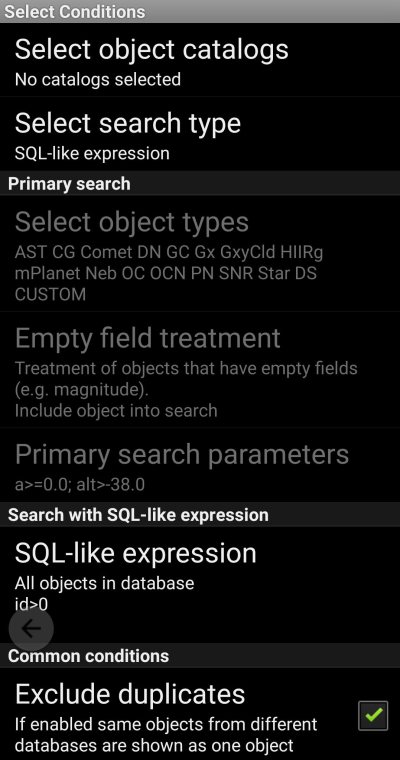Tap the Exclude duplicates description text
Screen dimensions: 400x760
(x=166, y=734)
